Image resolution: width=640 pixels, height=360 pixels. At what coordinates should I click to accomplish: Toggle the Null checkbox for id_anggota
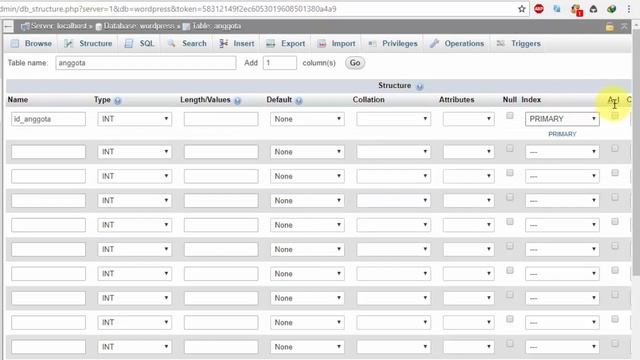pyautogui.click(x=509, y=116)
